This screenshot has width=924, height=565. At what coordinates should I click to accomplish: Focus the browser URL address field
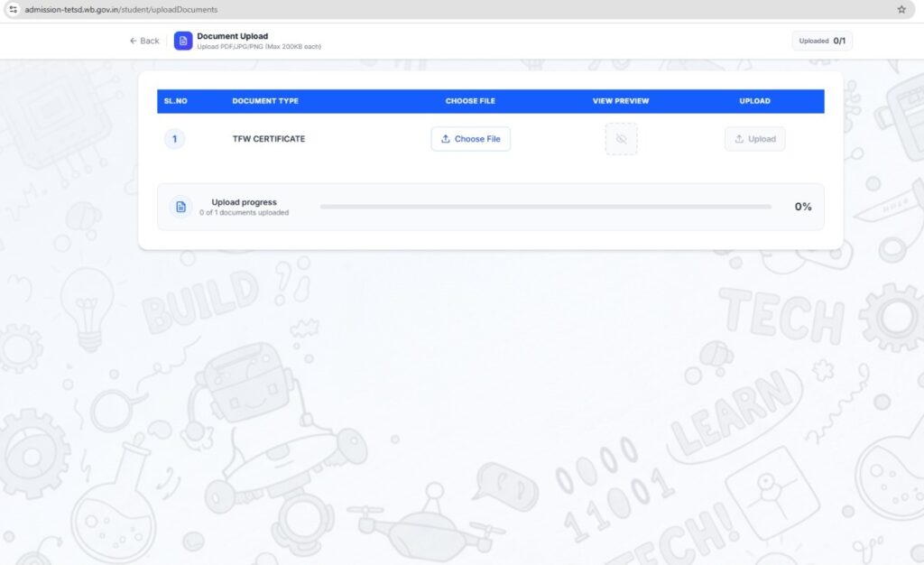pyautogui.click(x=361, y=9)
